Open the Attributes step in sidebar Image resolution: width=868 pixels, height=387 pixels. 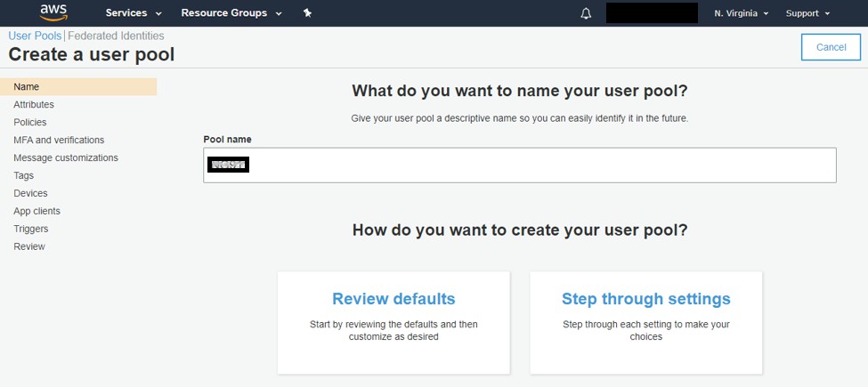[x=34, y=104]
